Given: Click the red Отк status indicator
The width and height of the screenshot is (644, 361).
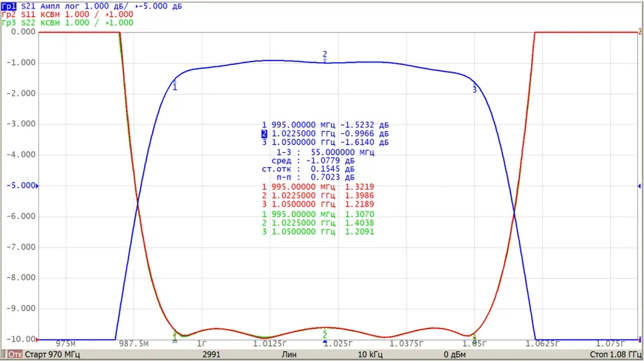Looking at the screenshot, I should pos(15,354).
